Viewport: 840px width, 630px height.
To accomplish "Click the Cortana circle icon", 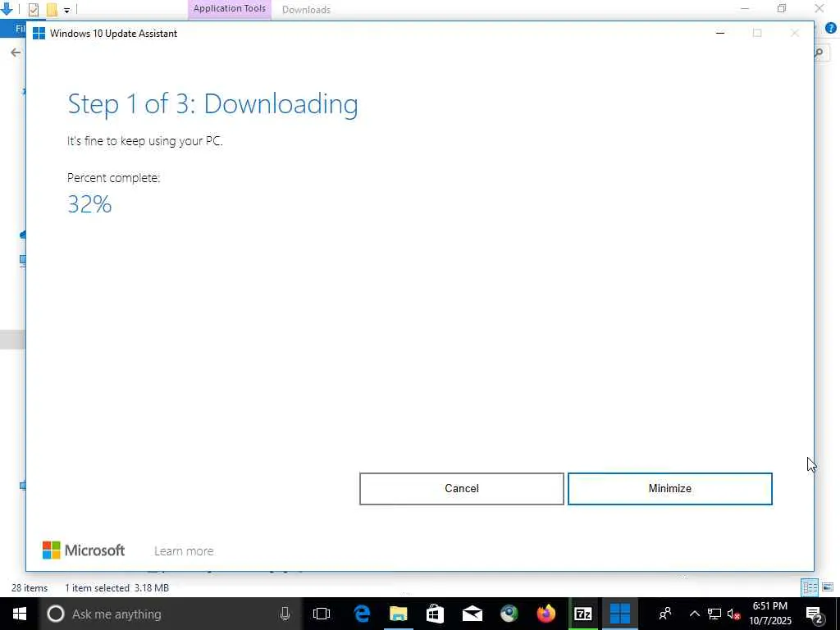I will [x=56, y=614].
